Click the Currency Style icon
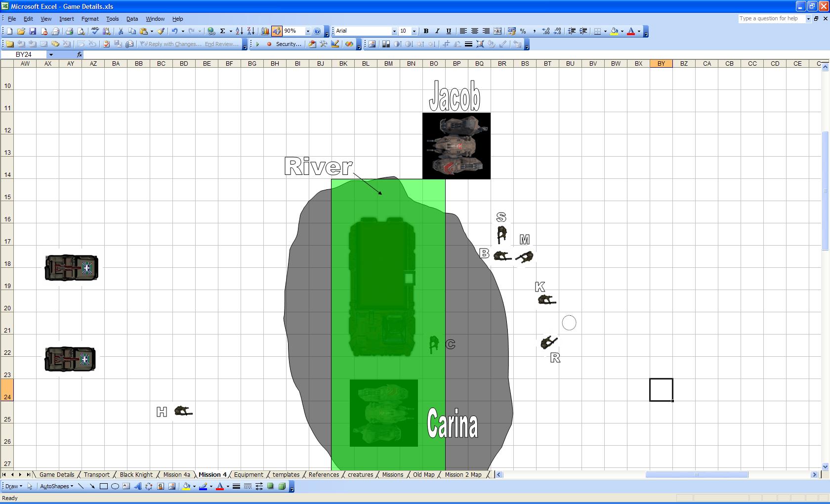Viewport: 830px width, 504px height. 511,31
